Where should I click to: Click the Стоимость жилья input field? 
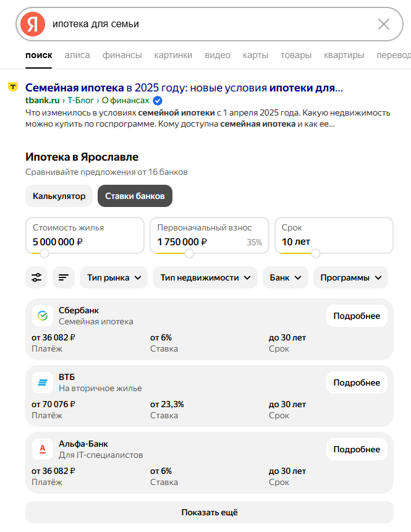85,235
